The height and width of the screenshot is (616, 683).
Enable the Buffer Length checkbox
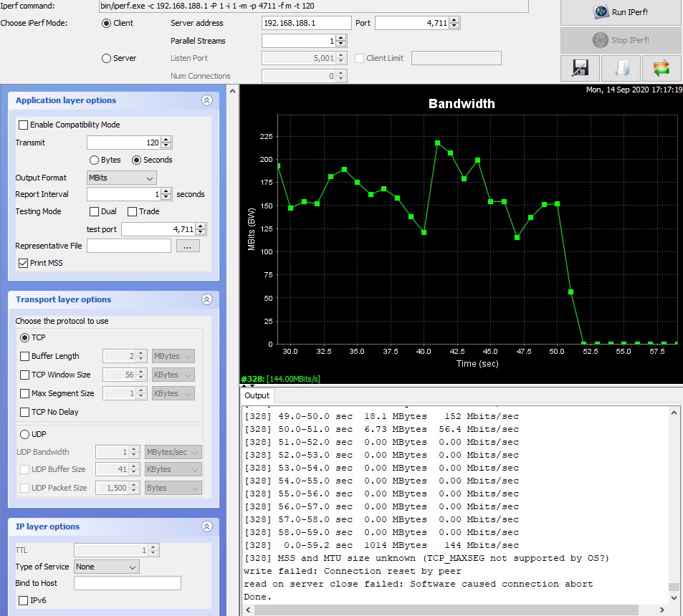click(25, 356)
